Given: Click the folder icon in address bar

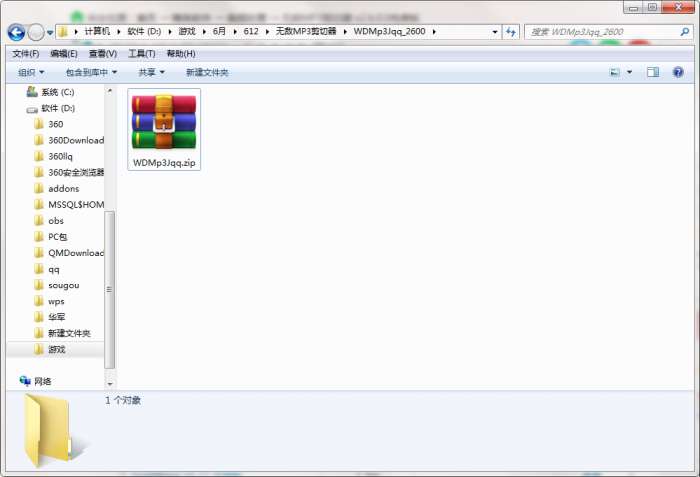Looking at the screenshot, I should click(63, 32).
